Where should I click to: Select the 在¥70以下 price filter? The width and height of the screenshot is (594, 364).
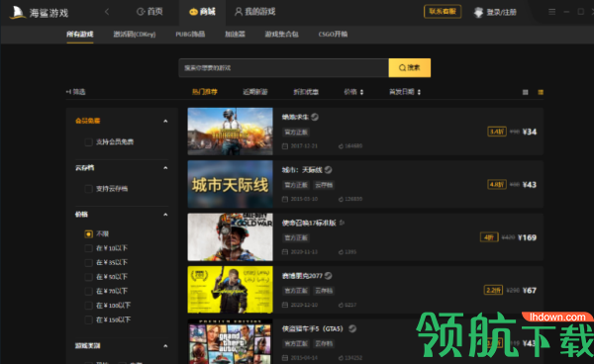89,292
